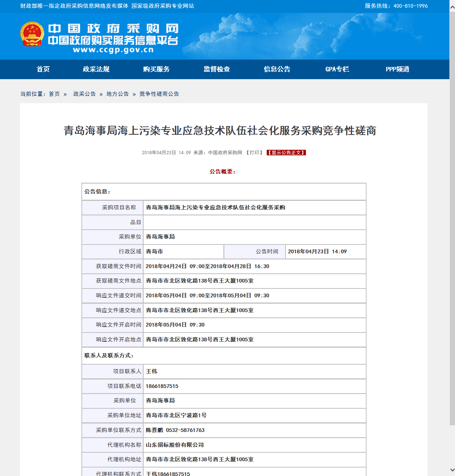Click 首页 in the breadcrumb
This screenshot has width=455, height=476.
(54, 94)
